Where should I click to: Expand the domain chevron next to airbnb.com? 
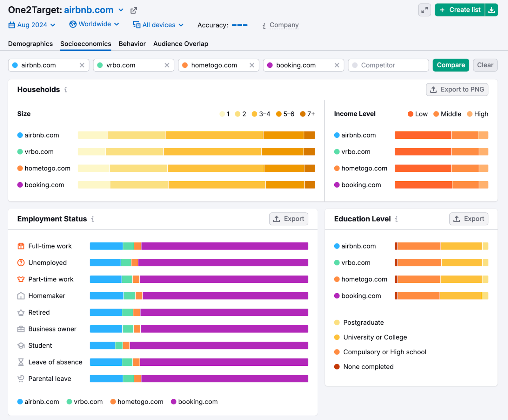(x=121, y=10)
